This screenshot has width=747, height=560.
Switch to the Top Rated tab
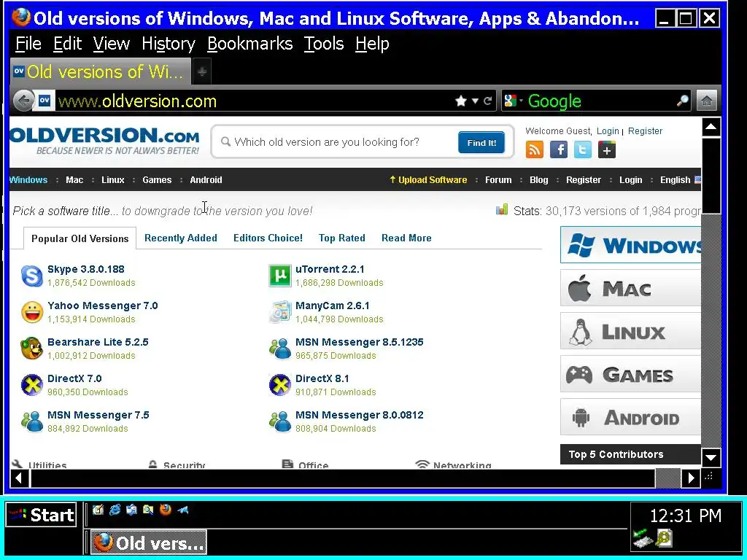click(x=341, y=238)
